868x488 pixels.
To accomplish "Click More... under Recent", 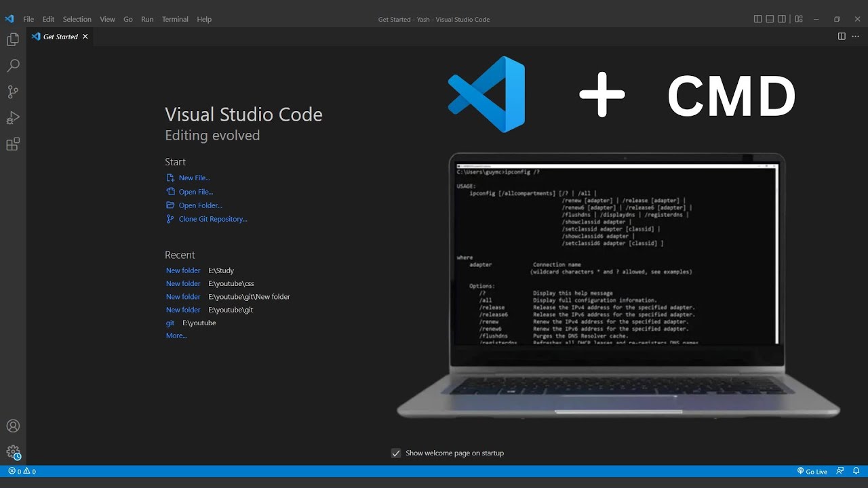I will pyautogui.click(x=176, y=335).
